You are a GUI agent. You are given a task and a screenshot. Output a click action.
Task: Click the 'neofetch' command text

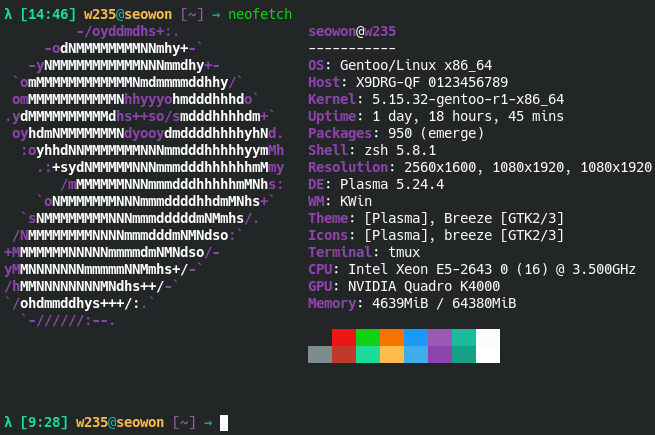coord(260,14)
